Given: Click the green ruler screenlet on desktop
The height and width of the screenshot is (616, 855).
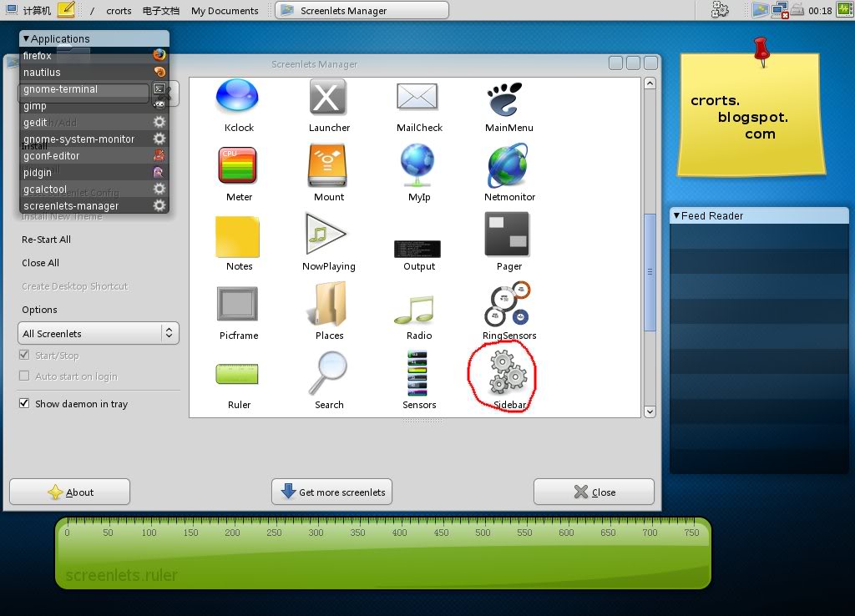Looking at the screenshot, I should pos(382,553).
